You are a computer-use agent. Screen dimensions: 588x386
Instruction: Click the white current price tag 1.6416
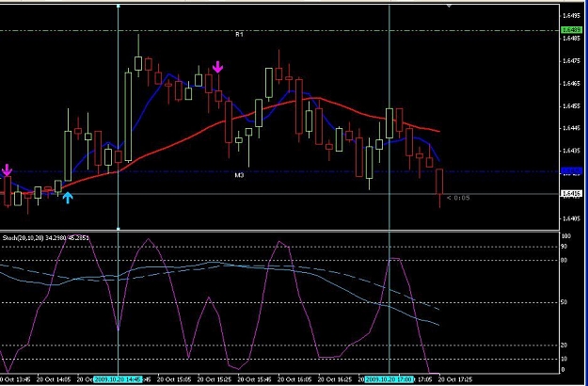[571, 194]
